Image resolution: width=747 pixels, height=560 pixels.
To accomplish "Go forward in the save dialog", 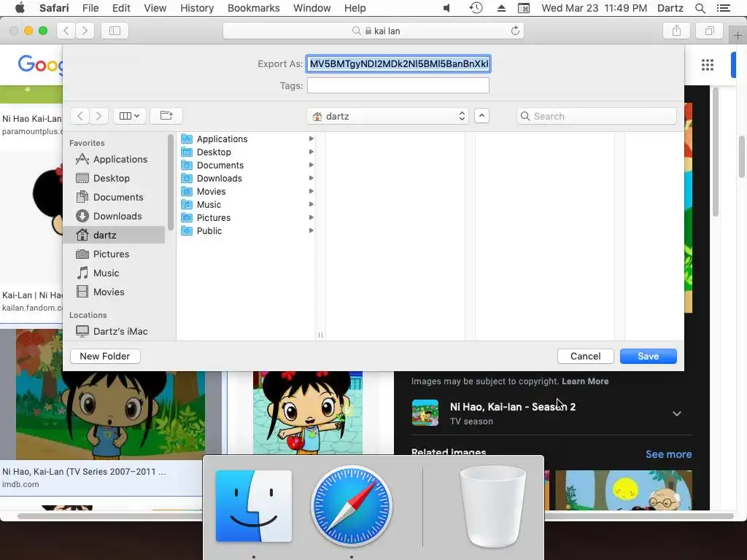I will coord(98,116).
